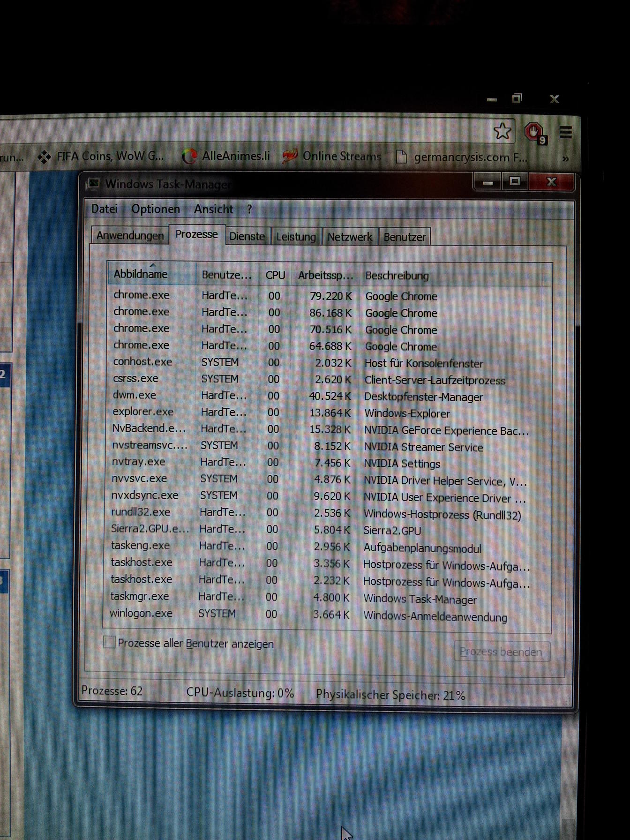Click the Task-Manager title bar icon
Image resolution: width=630 pixels, height=840 pixels.
(x=93, y=184)
